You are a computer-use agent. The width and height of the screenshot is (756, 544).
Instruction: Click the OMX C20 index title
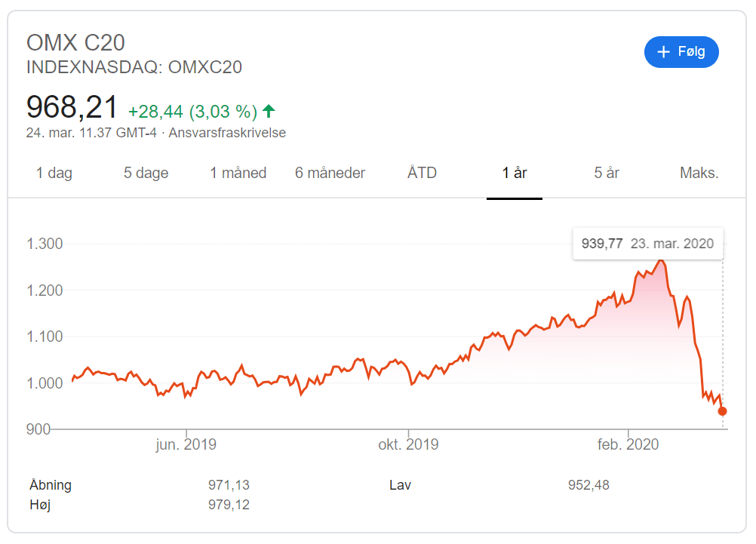pos(75,43)
